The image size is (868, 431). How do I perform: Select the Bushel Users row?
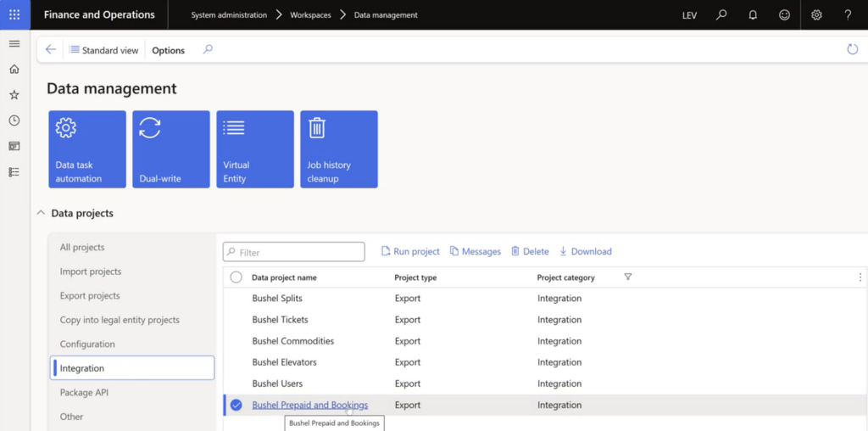tap(545, 383)
